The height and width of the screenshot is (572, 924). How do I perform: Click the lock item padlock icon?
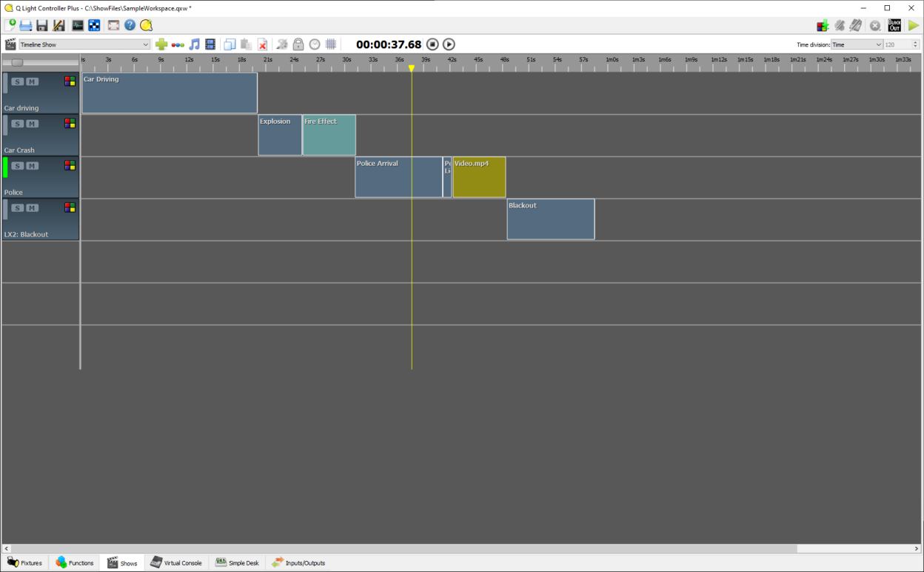[x=298, y=44]
